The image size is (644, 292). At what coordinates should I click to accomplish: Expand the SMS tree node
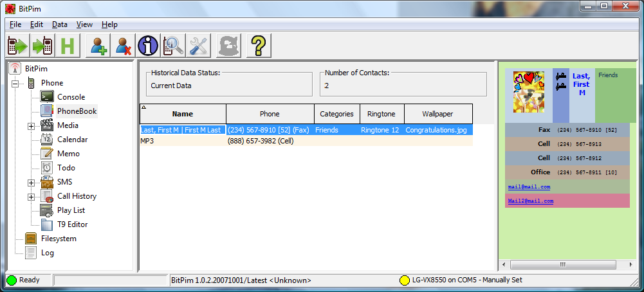(x=32, y=183)
